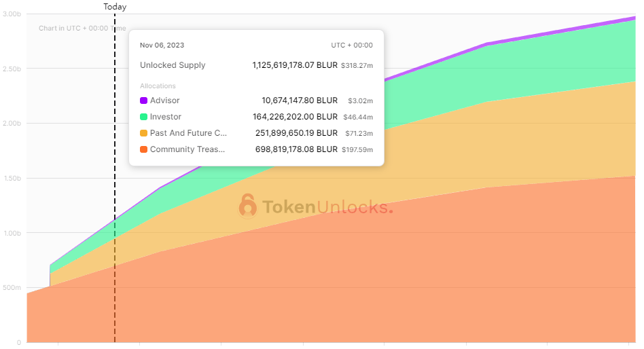Click the 1,125,619,178.07 BLUR supply value

point(295,66)
